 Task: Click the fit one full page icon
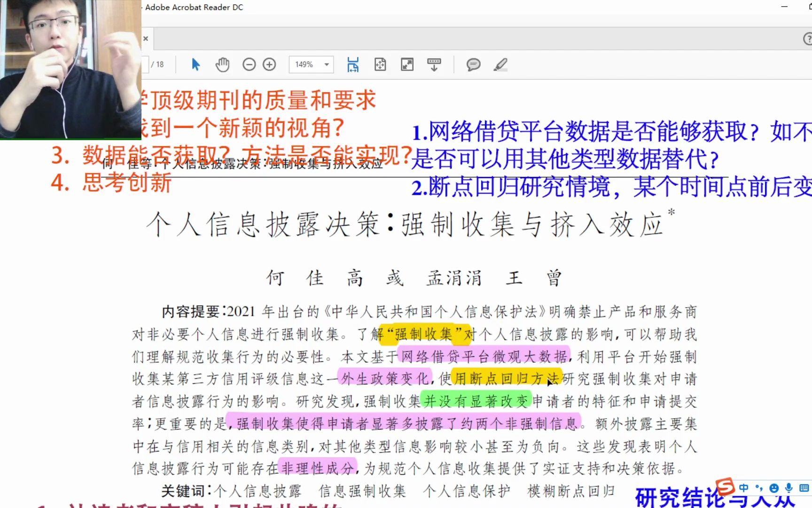[381, 64]
